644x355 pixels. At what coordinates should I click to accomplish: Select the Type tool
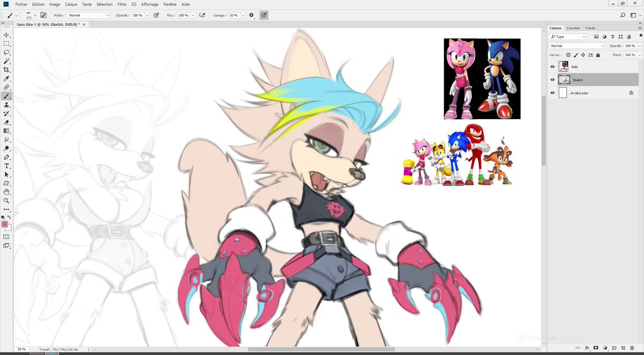pos(6,166)
